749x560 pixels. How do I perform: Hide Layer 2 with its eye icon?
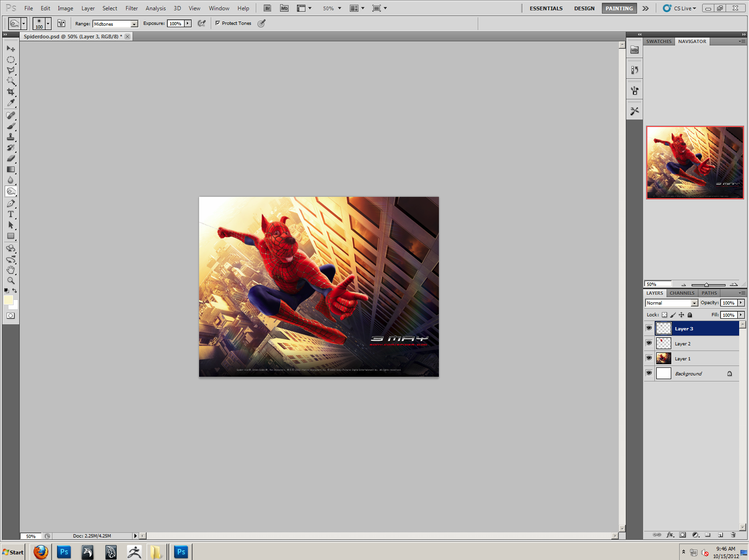pos(649,343)
